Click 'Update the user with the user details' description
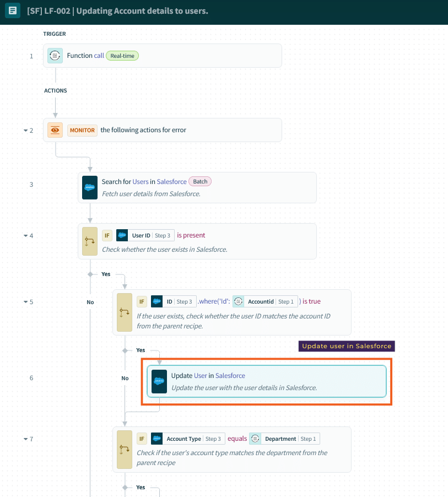This screenshot has width=448, height=497. [x=244, y=388]
